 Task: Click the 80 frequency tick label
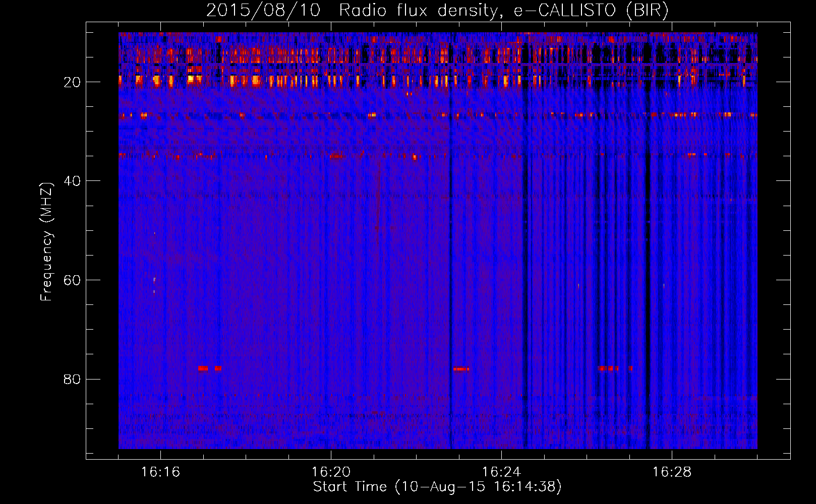pyautogui.click(x=72, y=379)
